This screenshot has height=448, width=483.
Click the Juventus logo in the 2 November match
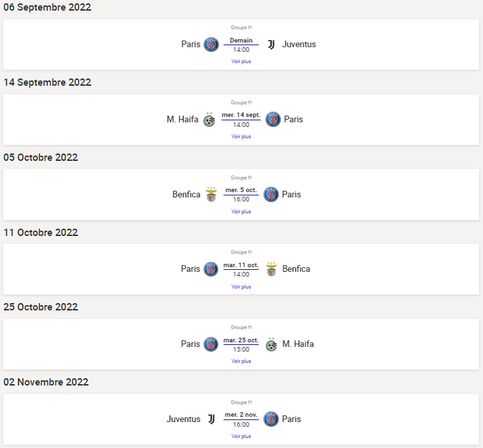pyautogui.click(x=211, y=419)
